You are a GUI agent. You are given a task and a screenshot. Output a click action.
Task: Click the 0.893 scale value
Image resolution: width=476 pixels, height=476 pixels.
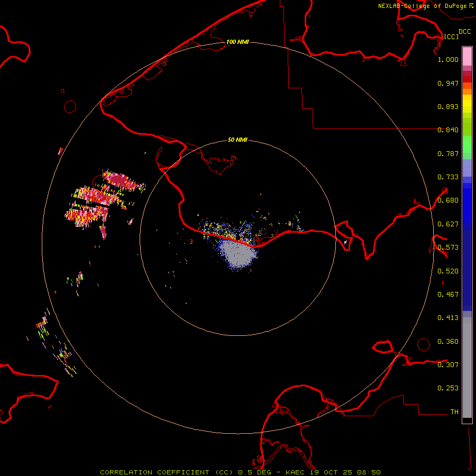tap(448, 106)
